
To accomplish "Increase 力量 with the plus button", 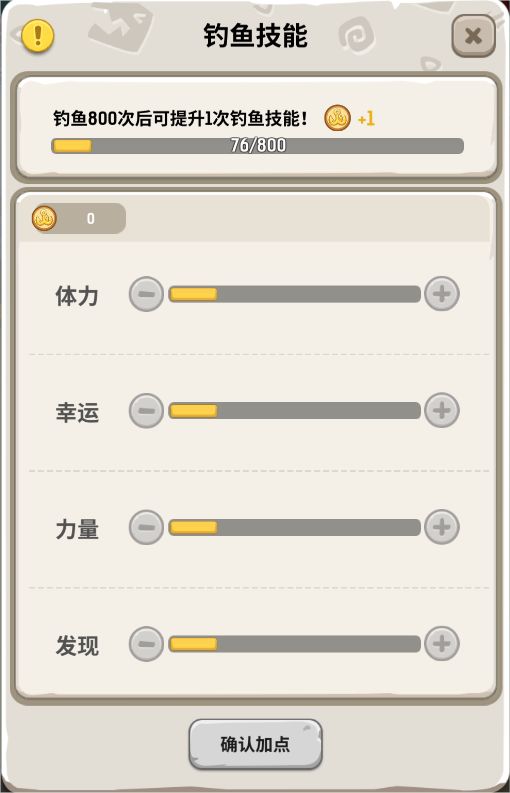I will tap(442, 527).
